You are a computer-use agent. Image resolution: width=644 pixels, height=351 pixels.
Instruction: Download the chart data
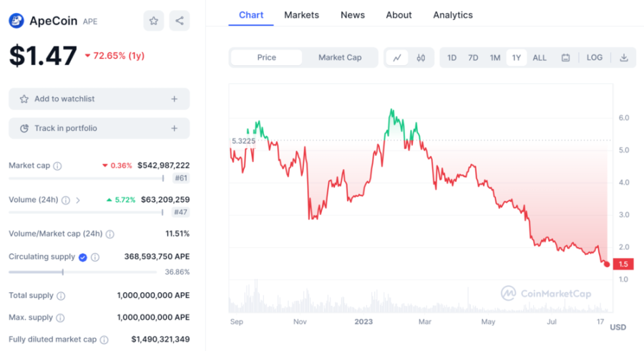pyautogui.click(x=624, y=57)
